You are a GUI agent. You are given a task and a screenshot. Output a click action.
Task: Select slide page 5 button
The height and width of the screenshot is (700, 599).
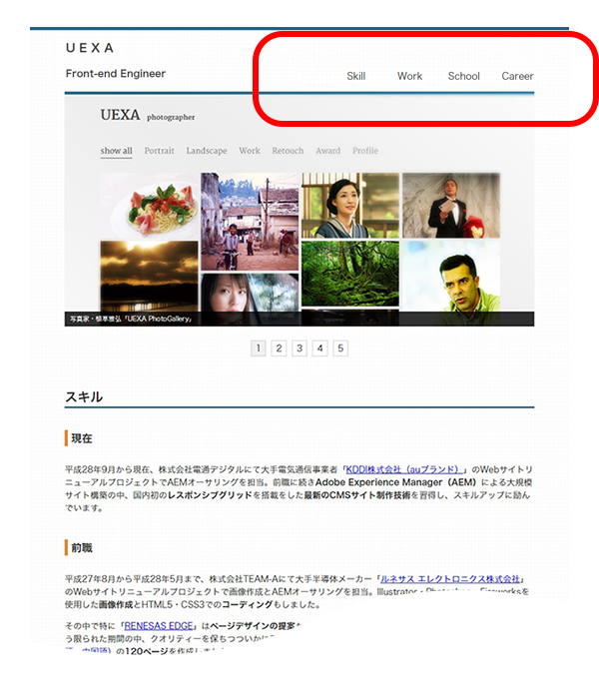pyautogui.click(x=340, y=349)
